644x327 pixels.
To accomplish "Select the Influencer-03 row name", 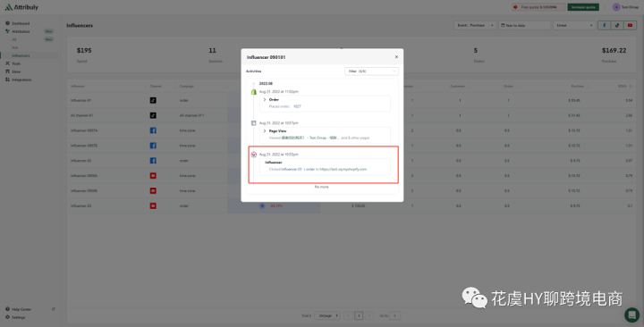I will click(x=80, y=205).
